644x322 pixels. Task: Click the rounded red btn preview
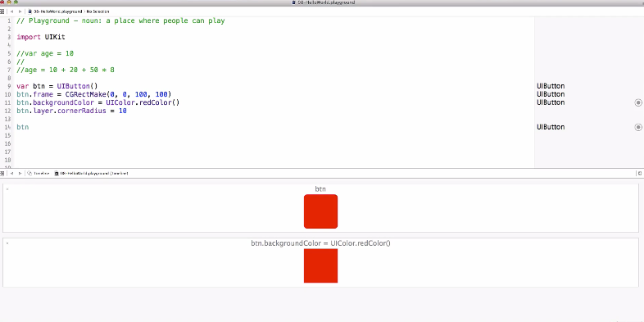pyautogui.click(x=320, y=211)
